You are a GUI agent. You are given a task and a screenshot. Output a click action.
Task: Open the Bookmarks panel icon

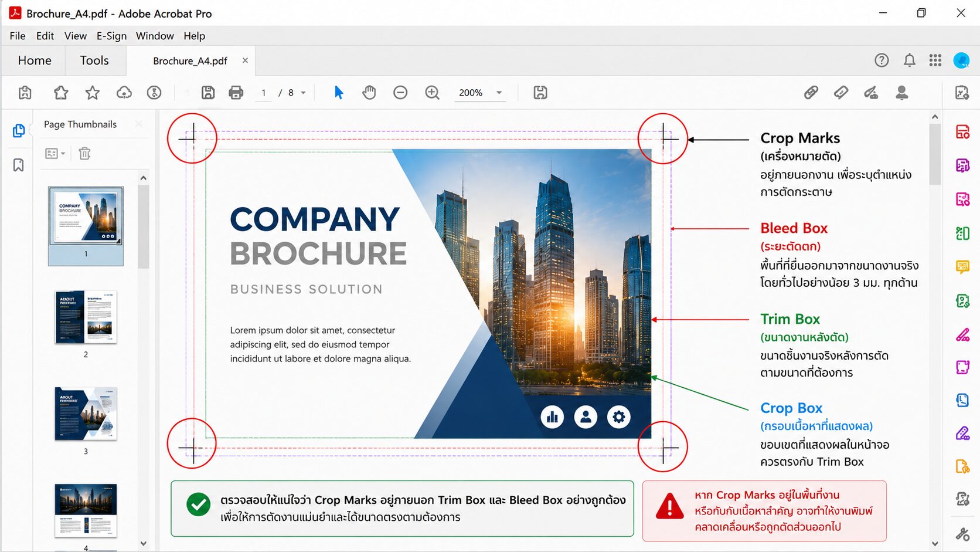19,165
